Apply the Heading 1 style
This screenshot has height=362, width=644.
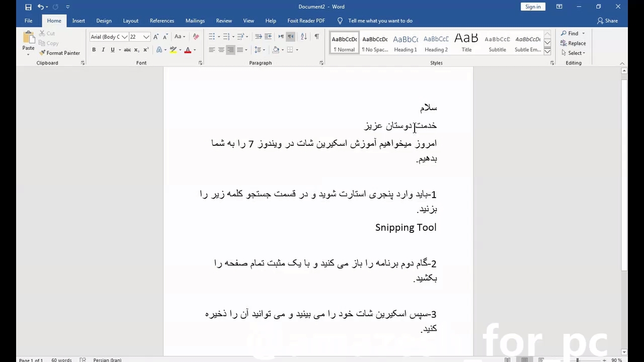(x=405, y=43)
